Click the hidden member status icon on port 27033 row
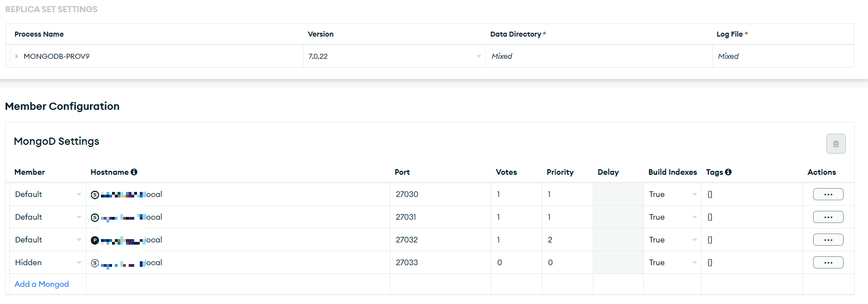Screen dimensions: 868x304 click(95, 263)
